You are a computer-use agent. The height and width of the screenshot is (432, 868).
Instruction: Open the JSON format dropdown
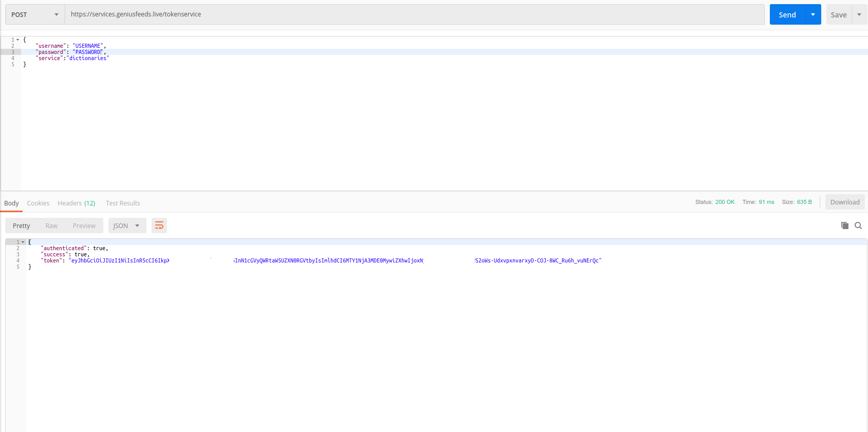(x=127, y=226)
